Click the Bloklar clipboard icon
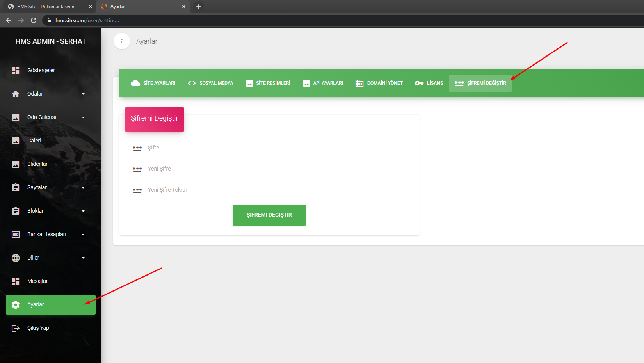 tap(16, 211)
